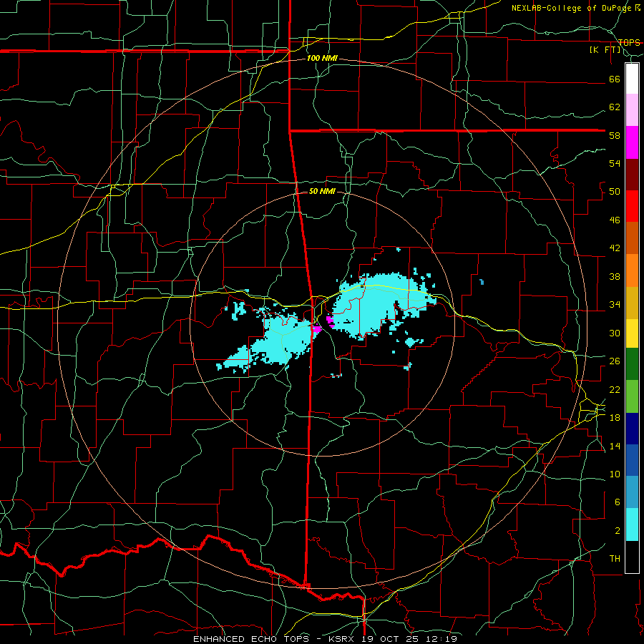
Task: Click the 'NEXLAB-College of DuPage' credit text
Action: (572, 8)
